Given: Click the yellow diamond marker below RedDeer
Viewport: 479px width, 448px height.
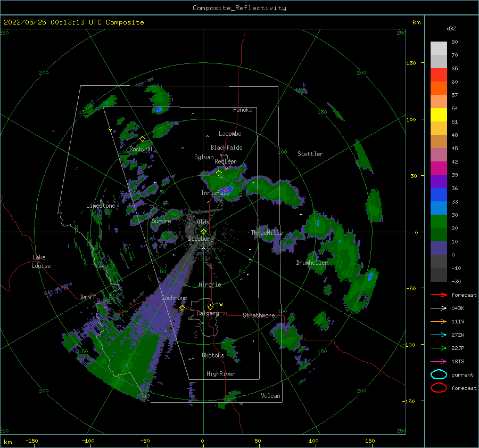Looking at the screenshot, I should click(x=219, y=173).
